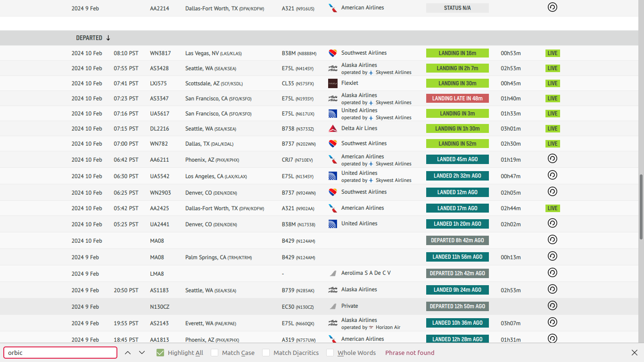Viewport: 644px width, 362px height.
Task: Click United Airlines logo in UA5617 row
Action: point(333,114)
